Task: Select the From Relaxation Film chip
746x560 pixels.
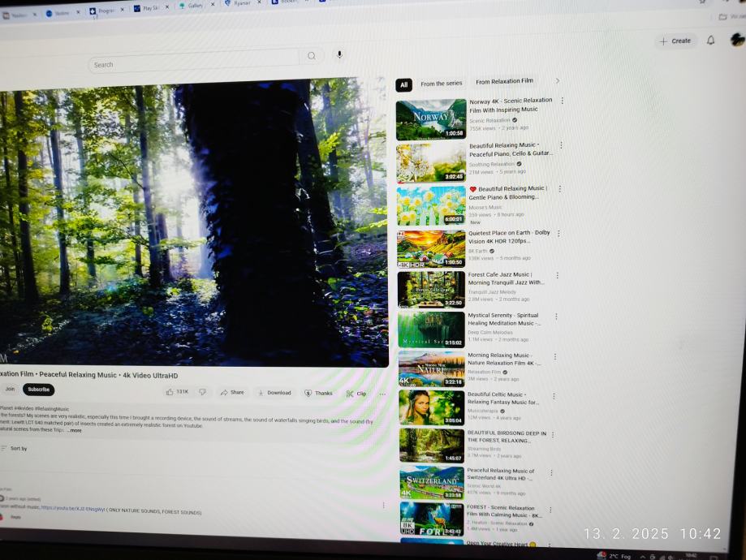Action: tap(504, 81)
